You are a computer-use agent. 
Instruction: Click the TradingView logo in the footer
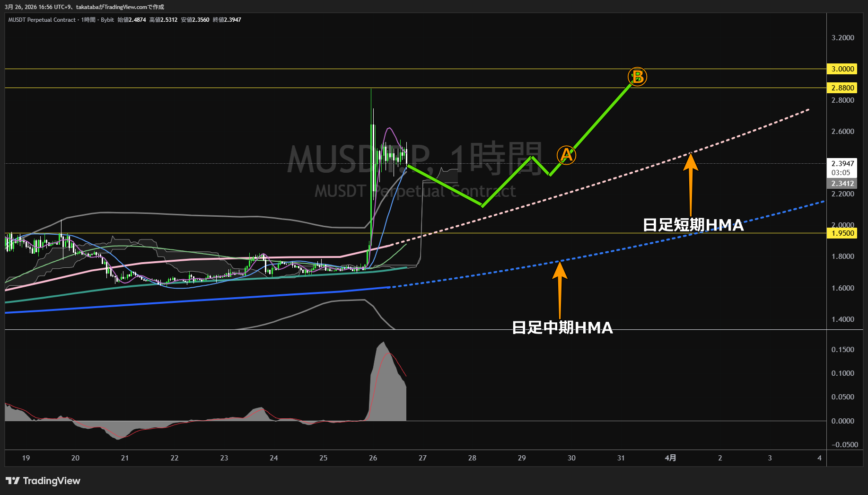click(43, 481)
